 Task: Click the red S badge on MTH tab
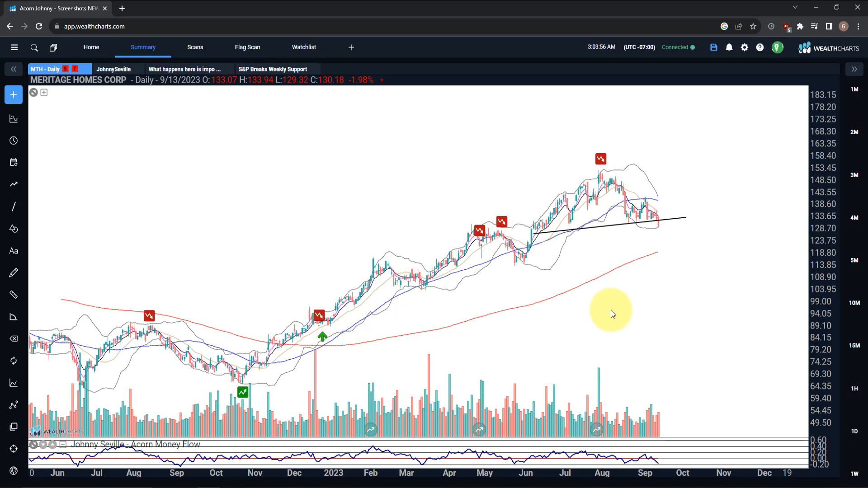tap(66, 69)
